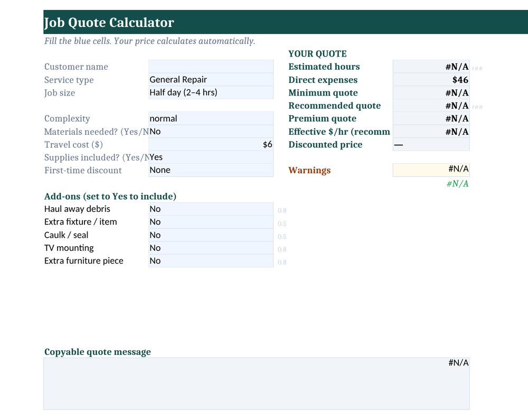Screen dimensions: 528x420
Task: Click the faint 0.5 beside Caulk / seal
Action: point(282,237)
